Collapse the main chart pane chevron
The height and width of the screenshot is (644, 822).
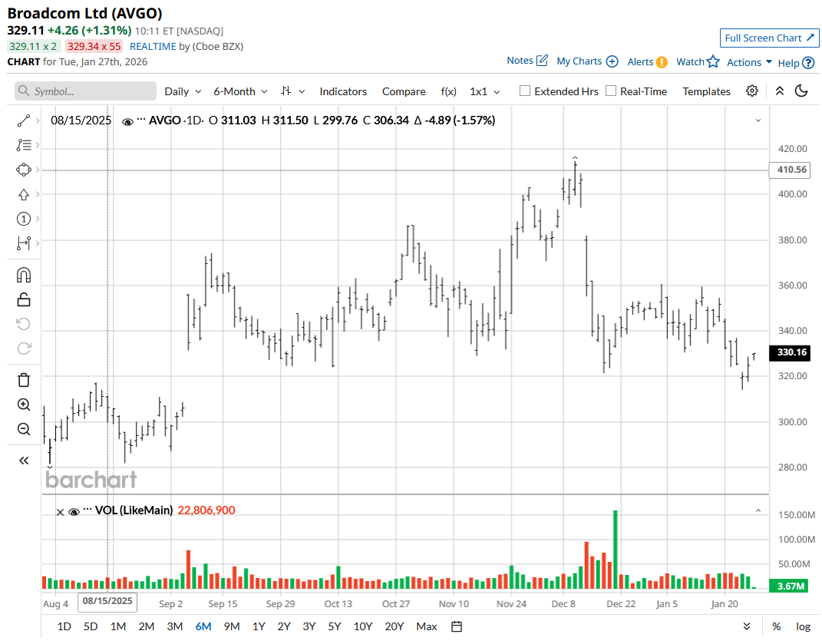[758, 121]
